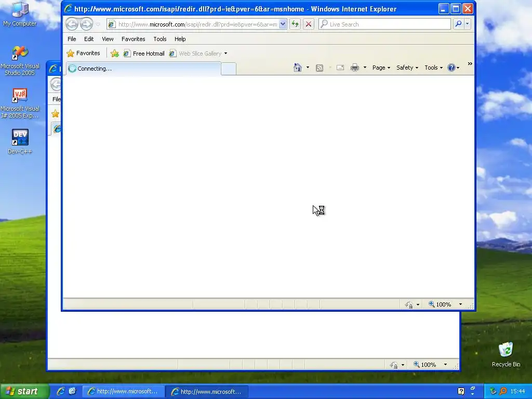Open the Help menu

(x=180, y=39)
